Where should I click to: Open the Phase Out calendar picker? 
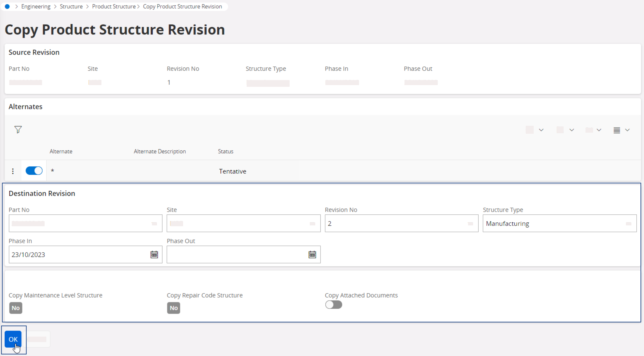(x=312, y=254)
